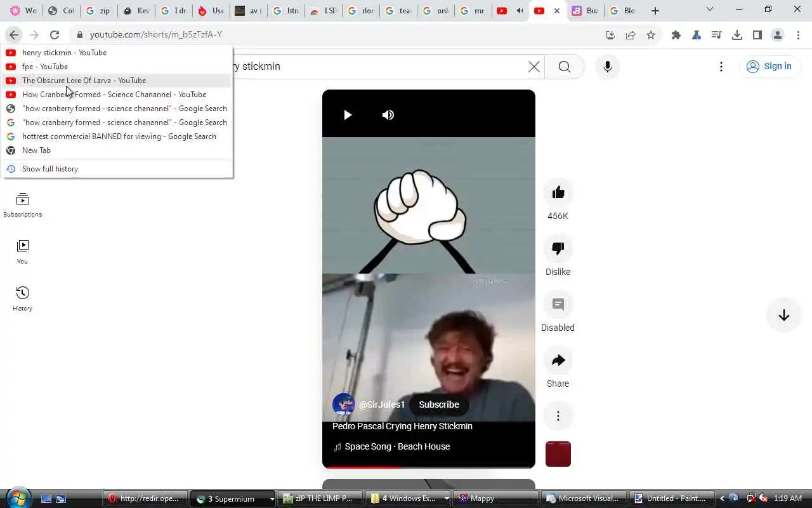
Task: Dislike this Short
Action: click(x=558, y=248)
